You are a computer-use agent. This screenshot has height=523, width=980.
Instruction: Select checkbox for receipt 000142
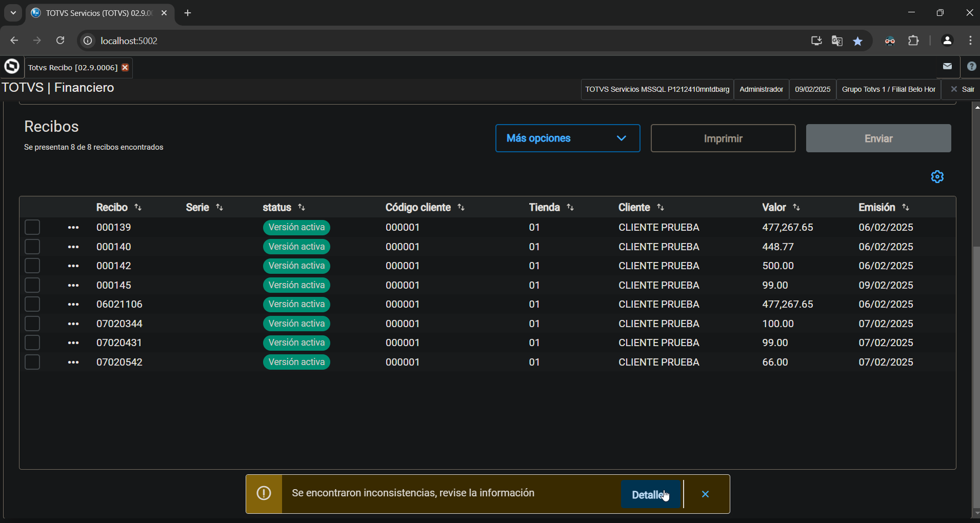32,266
